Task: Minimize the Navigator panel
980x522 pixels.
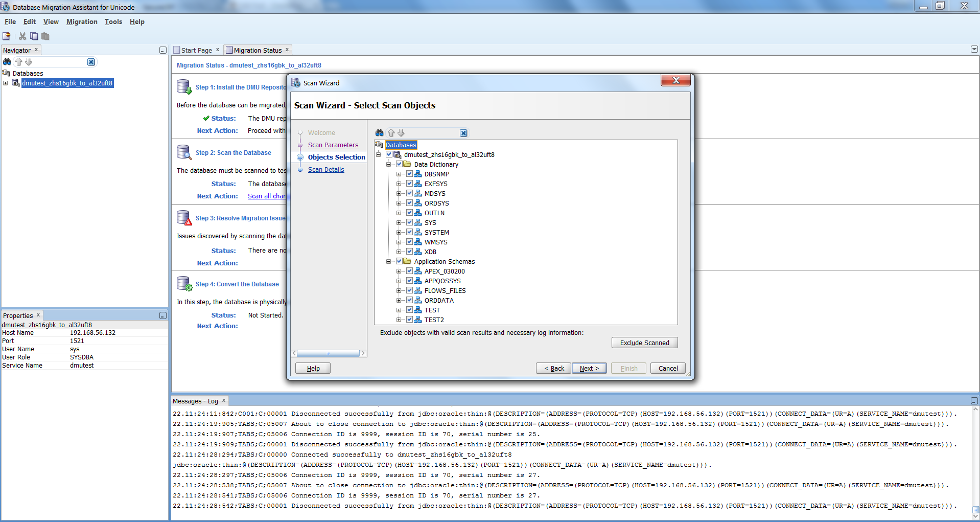Action: pos(163,50)
